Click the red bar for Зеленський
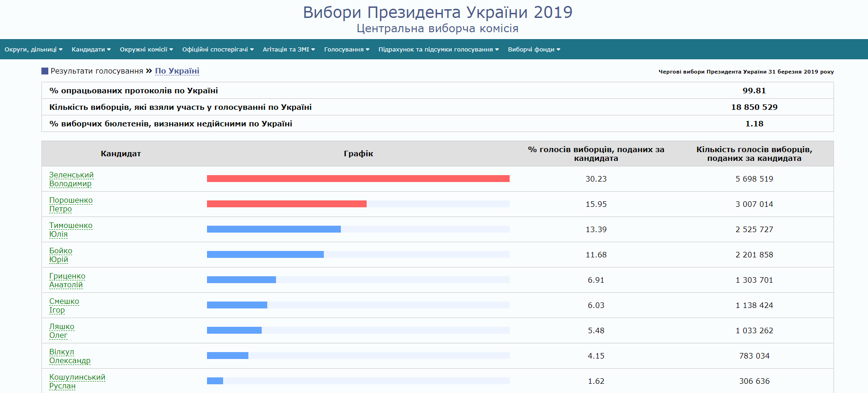The image size is (868, 393). (x=358, y=179)
